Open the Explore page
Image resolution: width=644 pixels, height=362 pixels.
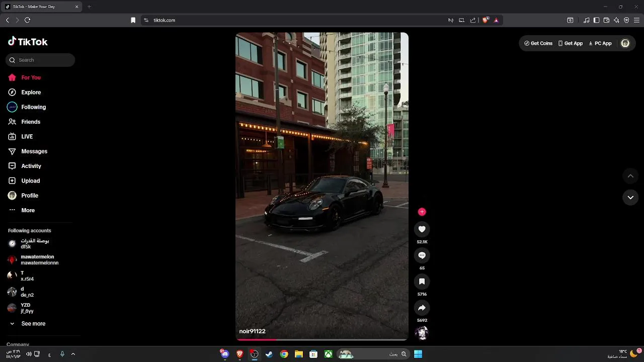pos(24,93)
